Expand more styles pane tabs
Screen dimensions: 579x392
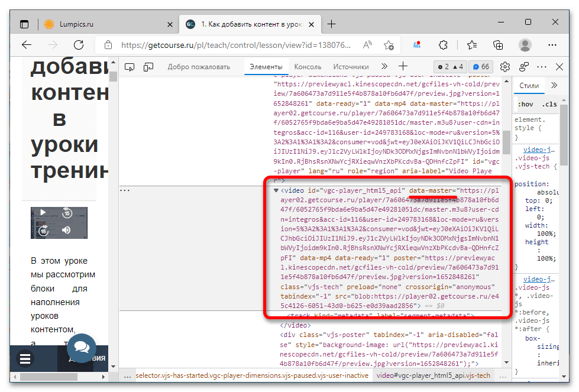[x=554, y=85]
